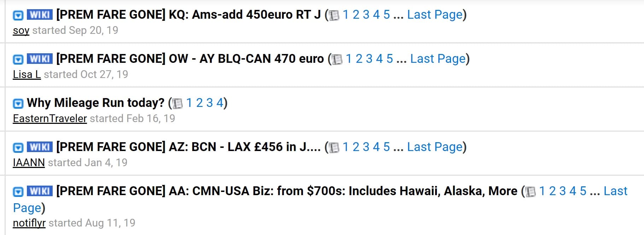This screenshot has width=644, height=235.
Task: Expand preview arrow for Why Mileage Run today
Action: click(18, 103)
